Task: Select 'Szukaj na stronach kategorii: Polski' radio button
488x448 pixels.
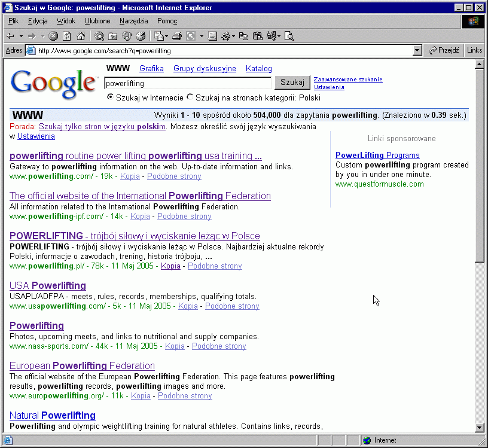Action: click(190, 97)
